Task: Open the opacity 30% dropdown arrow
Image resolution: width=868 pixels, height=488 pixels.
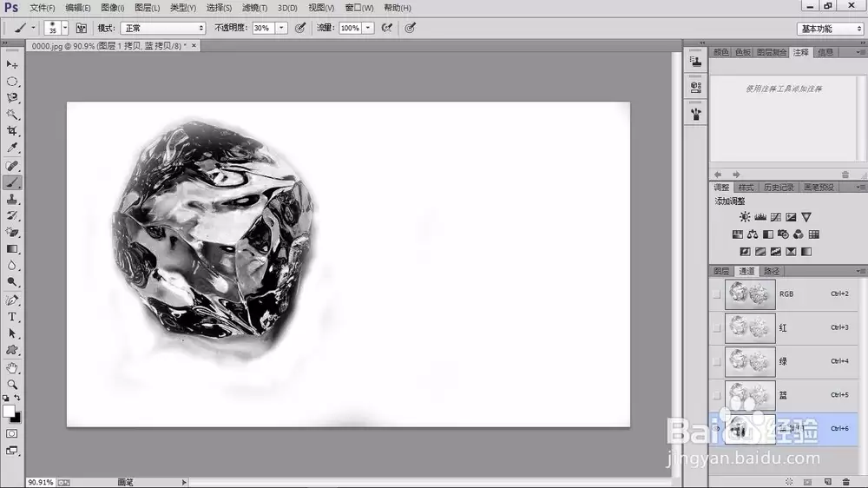Action: pyautogui.click(x=281, y=28)
